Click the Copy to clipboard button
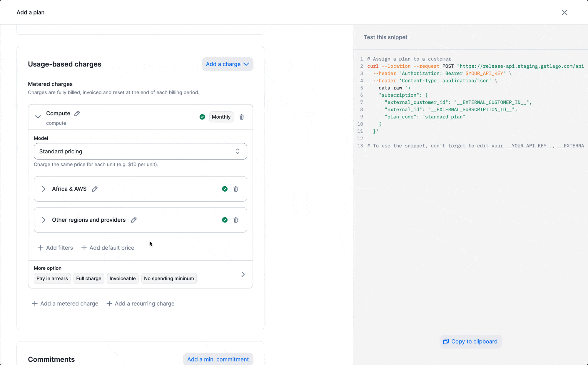Viewport: 588px width, 365px height. point(470,341)
